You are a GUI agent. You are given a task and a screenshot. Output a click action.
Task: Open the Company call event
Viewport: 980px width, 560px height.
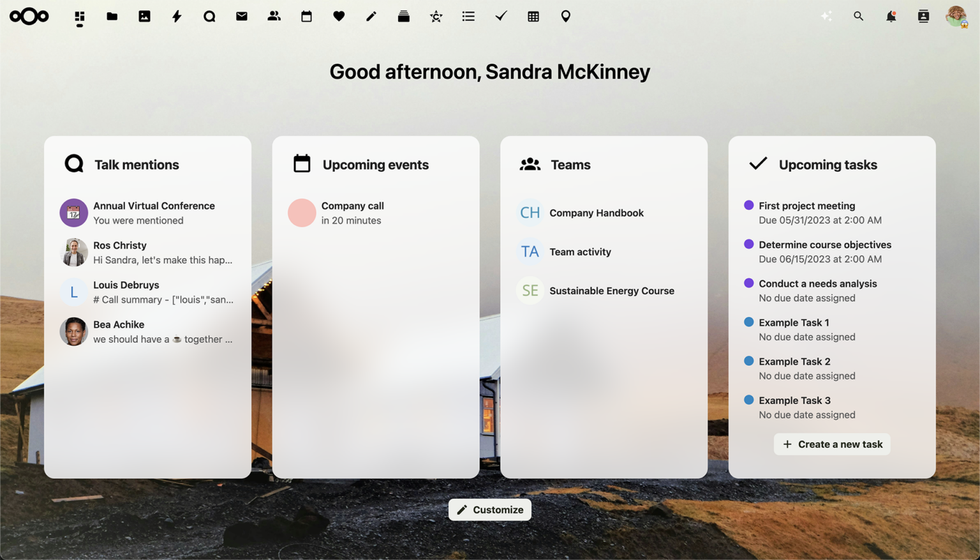pyautogui.click(x=352, y=213)
